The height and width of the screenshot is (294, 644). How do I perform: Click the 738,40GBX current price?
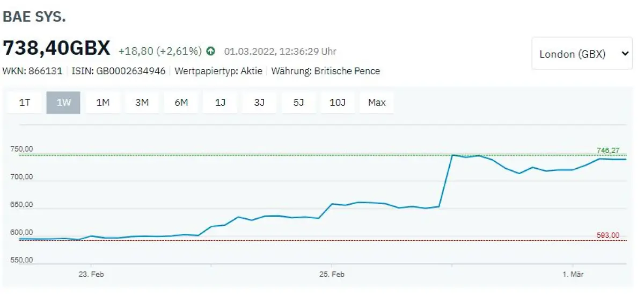pos(56,48)
